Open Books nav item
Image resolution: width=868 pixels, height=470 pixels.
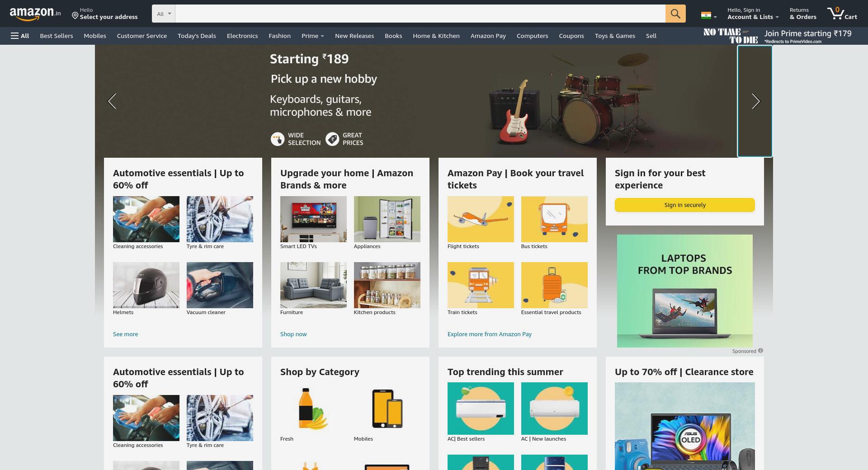tap(393, 36)
